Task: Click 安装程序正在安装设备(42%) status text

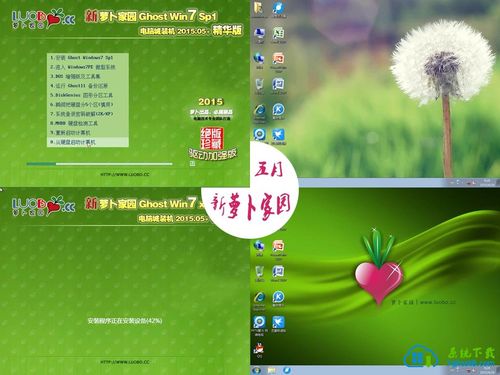Action: (x=125, y=321)
